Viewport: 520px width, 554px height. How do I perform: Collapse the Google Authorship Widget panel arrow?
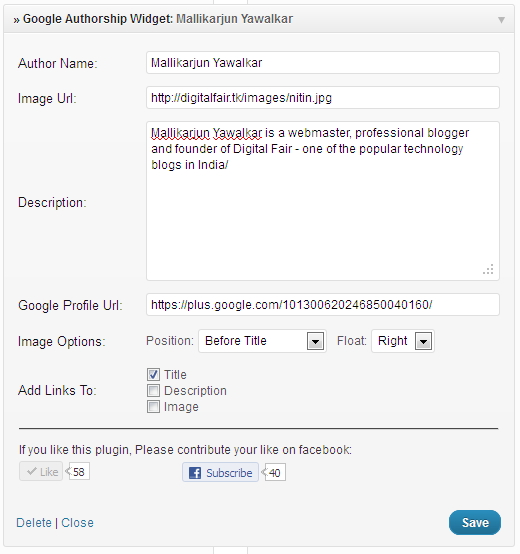pyautogui.click(x=501, y=20)
